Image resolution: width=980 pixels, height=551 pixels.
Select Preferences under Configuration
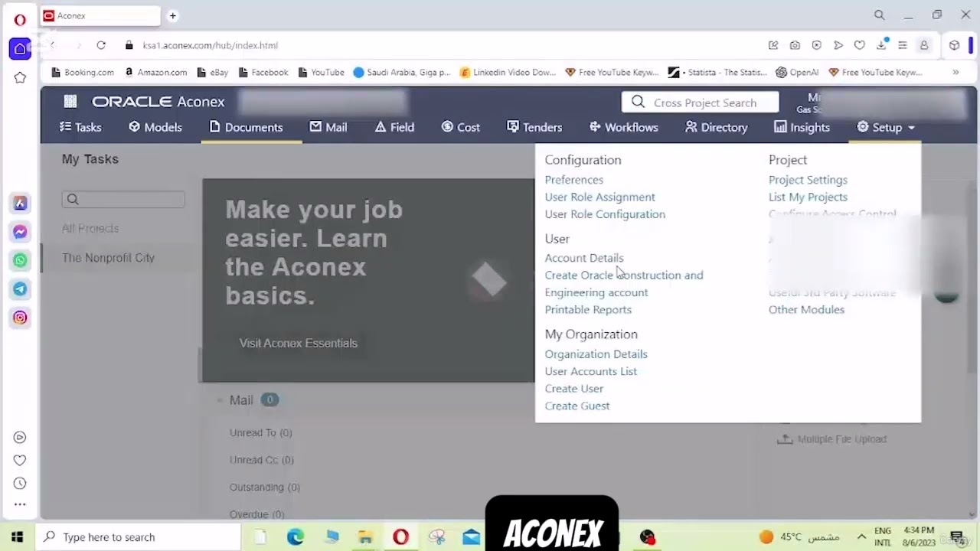tap(574, 180)
